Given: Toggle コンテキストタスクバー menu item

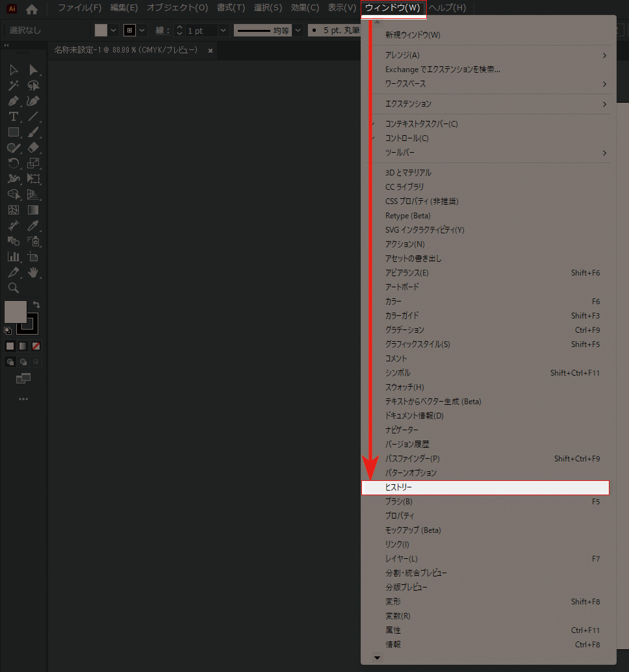Looking at the screenshot, I should click(421, 124).
